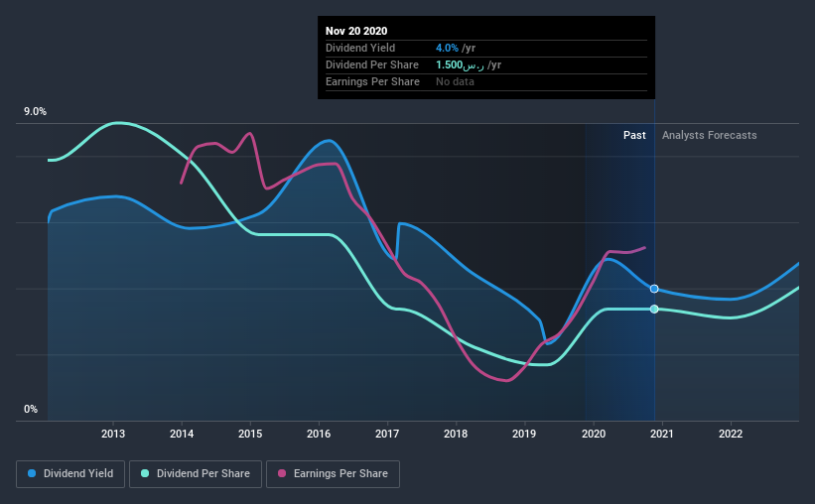Image resolution: width=815 pixels, height=504 pixels.
Task: Click the 9.0% y-axis label
Action: tap(35, 112)
